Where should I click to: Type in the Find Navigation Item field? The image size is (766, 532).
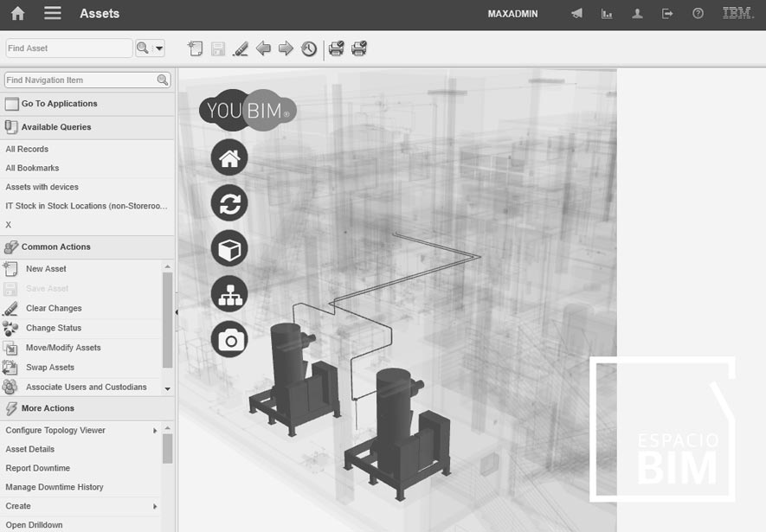[78, 79]
